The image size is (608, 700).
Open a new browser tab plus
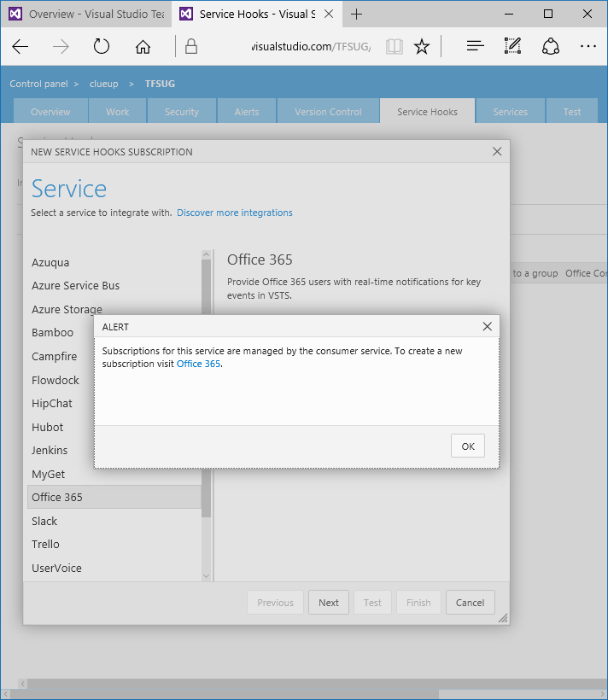(x=356, y=15)
